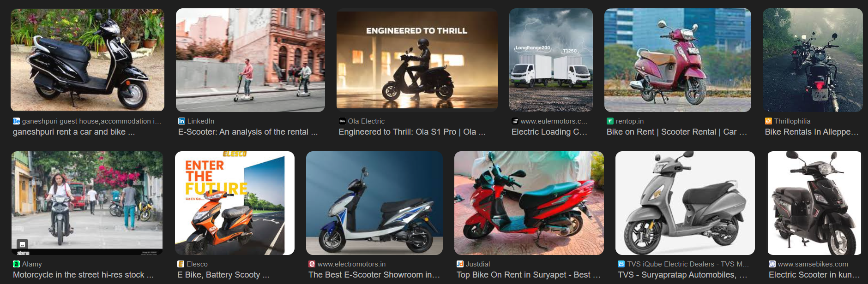
Task: Open the Engineered to Thrill Ola image
Action: (x=417, y=60)
